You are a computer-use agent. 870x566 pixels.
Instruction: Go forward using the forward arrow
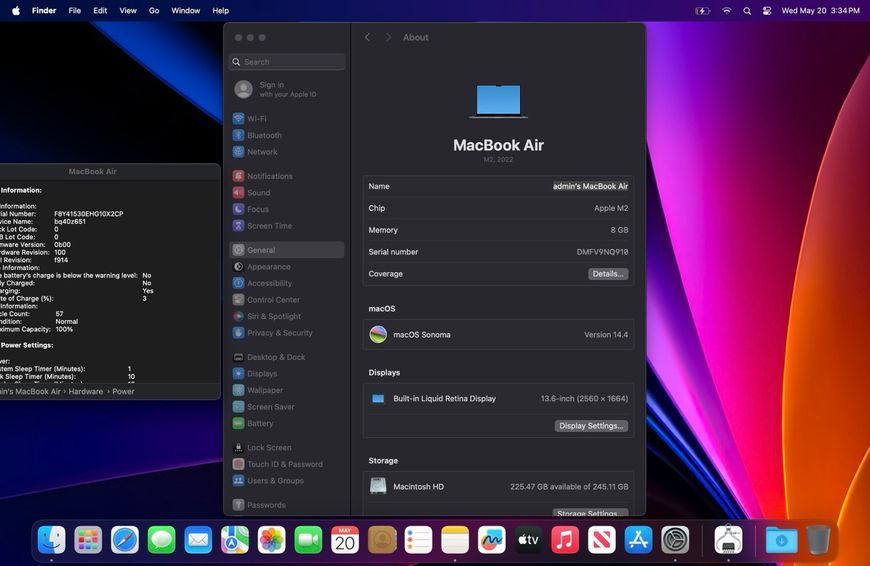[388, 37]
